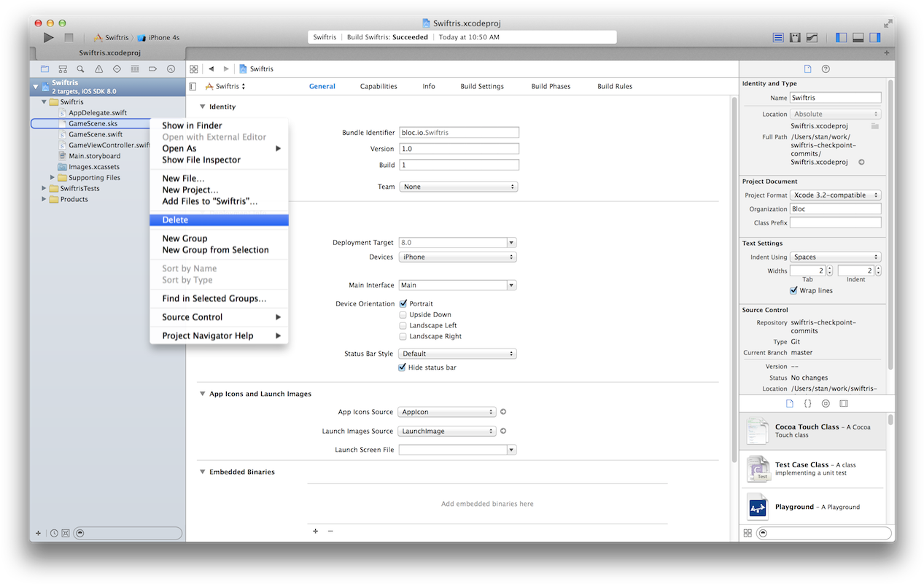
Task: Click the Bundle Identifier text field
Action: pos(459,133)
